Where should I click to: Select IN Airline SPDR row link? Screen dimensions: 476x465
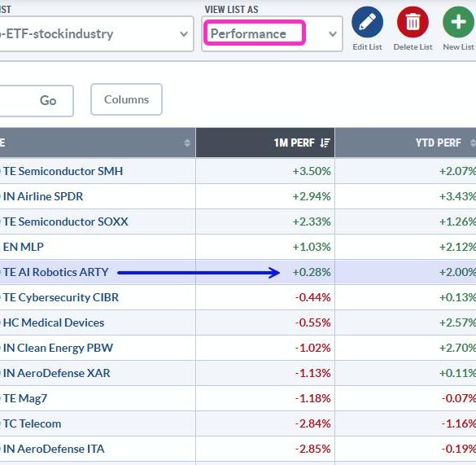pos(43,196)
